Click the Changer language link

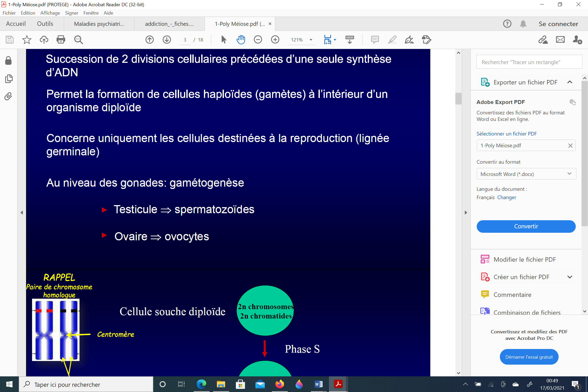(x=506, y=197)
